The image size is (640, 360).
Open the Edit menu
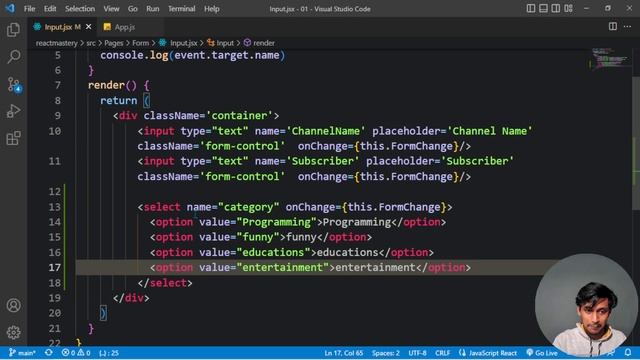pos(50,9)
